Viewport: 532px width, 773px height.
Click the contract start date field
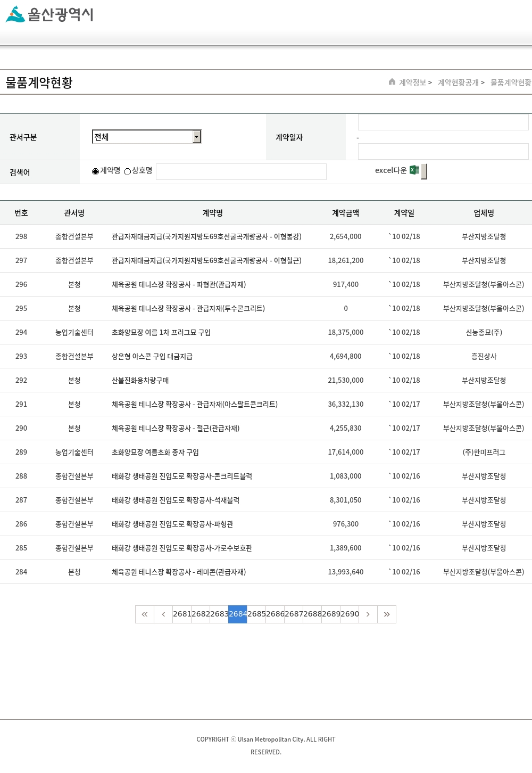point(443,122)
